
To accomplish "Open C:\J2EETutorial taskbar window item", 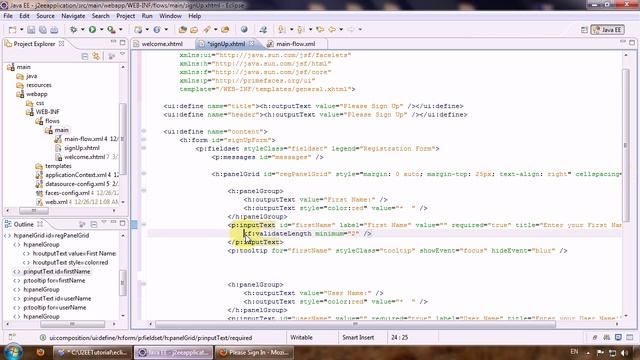I will click(x=93, y=352).
